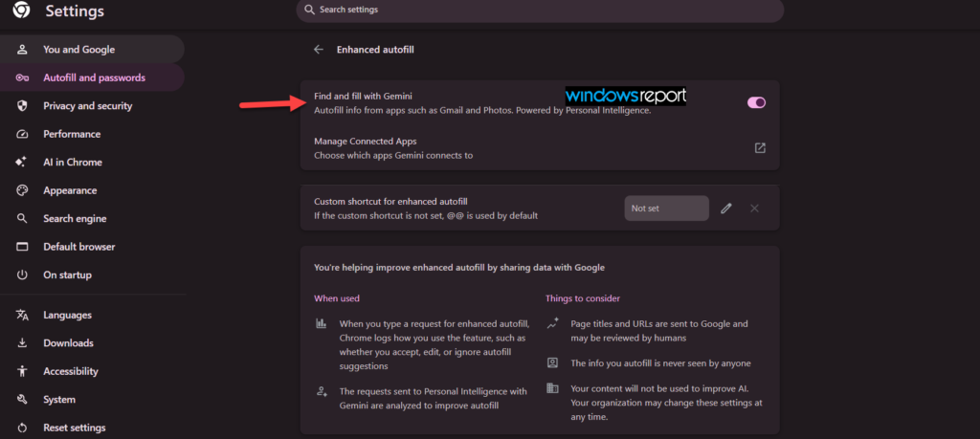The width and height of the screenshot is (980, 439).
Task: Click the Not set shortcut field
Action: click(x=666, y=209)
